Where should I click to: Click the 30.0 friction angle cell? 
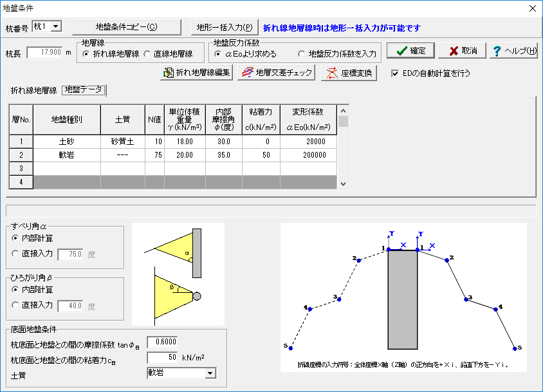[224, 142]
